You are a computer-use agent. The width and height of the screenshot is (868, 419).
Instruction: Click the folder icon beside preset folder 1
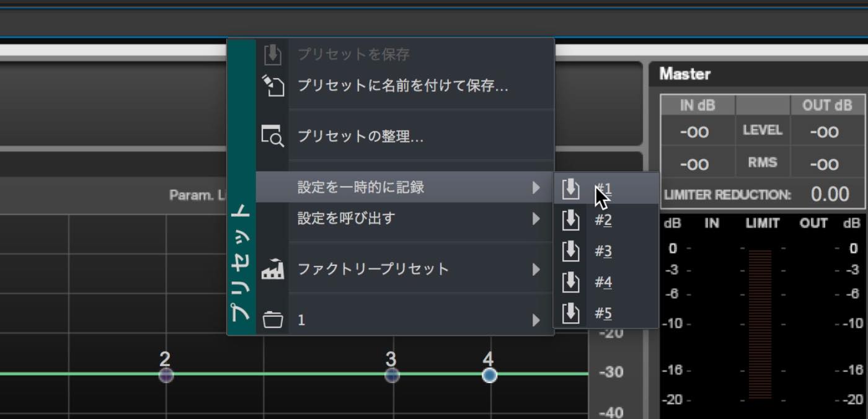point(273,320)
